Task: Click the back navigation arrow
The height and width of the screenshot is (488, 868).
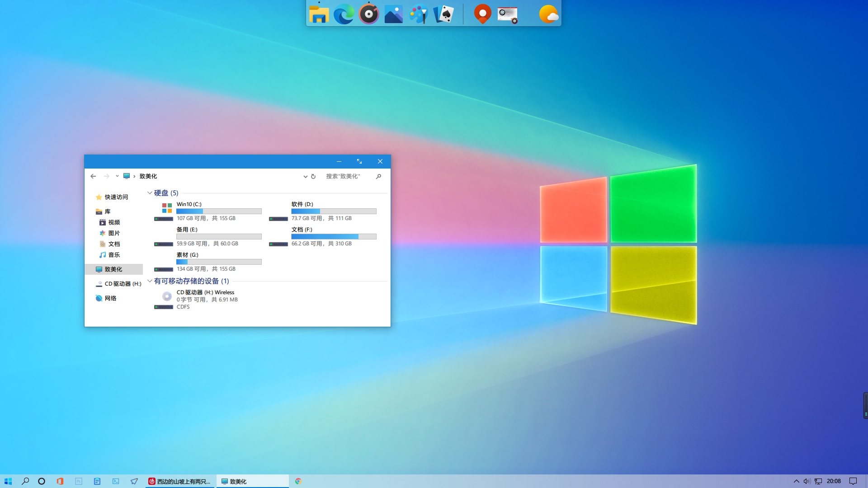Action: (x=93, y=176)
